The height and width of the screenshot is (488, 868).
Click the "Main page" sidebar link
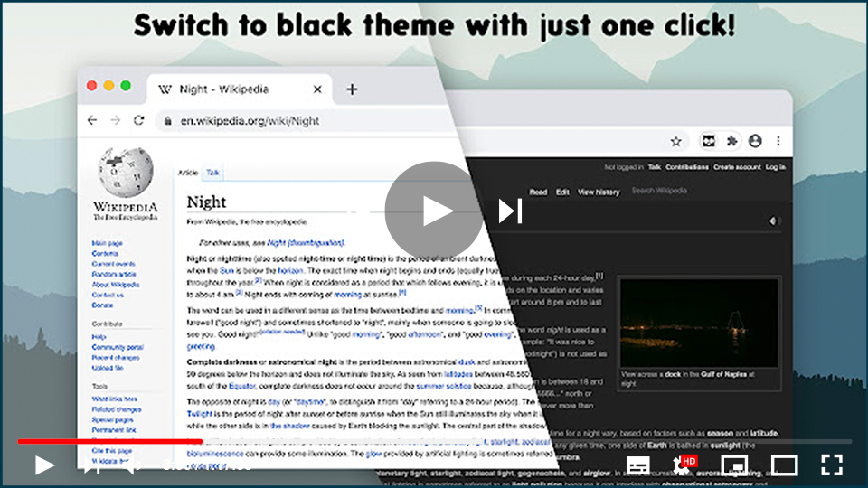pos(107,244)
